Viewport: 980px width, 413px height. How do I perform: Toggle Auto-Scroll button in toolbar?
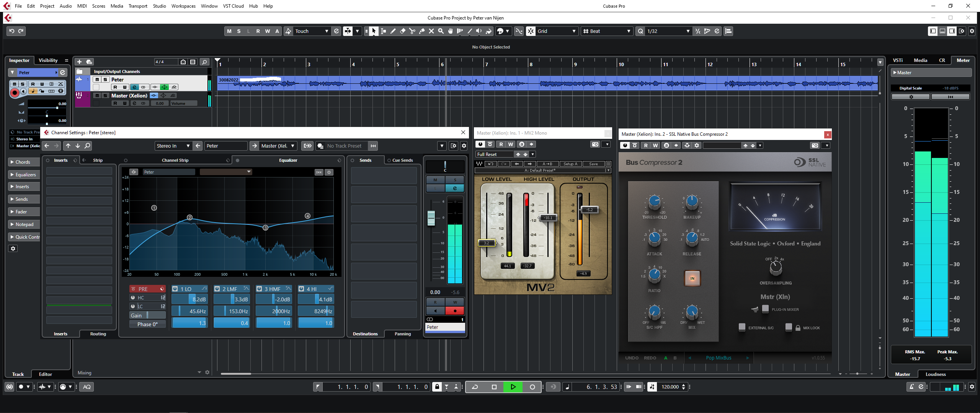[348, 31]
